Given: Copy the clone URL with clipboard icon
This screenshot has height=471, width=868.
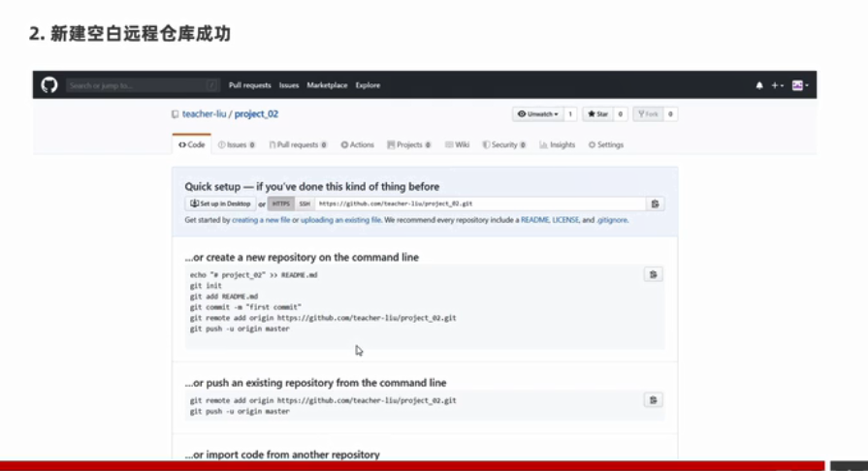Looking at the screenshot, I should (x=655, y=204).
